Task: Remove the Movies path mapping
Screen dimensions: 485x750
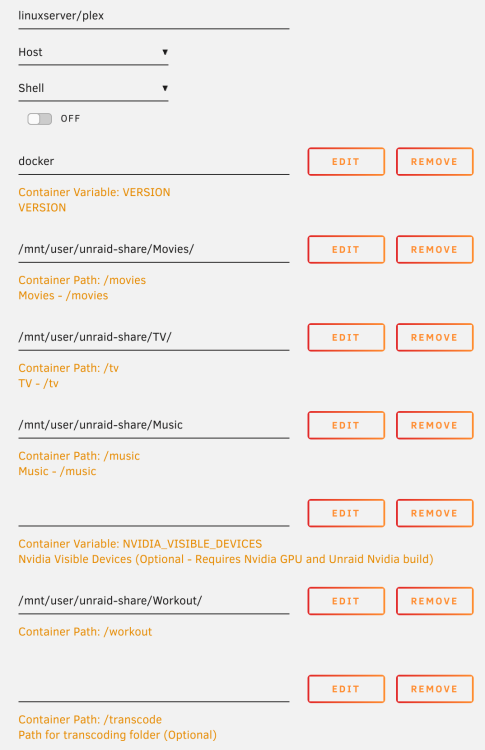Action: point(434,250)
